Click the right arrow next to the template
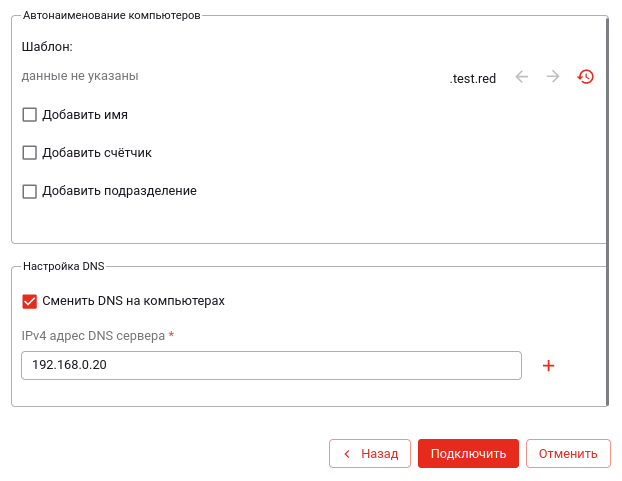The image size is (622, 481). pos(553,77)
